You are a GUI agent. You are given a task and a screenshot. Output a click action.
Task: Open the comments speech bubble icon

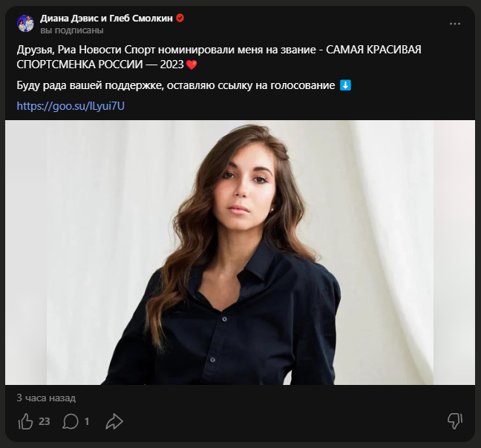tap(71, 421)
